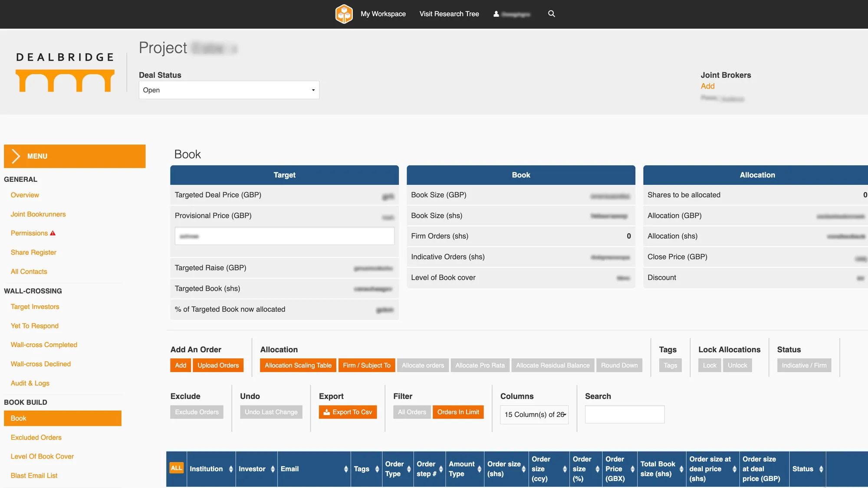Select the Orders In Limit filter
The width and height of the screenshot is (868, 488).
[x=458, y=412]
